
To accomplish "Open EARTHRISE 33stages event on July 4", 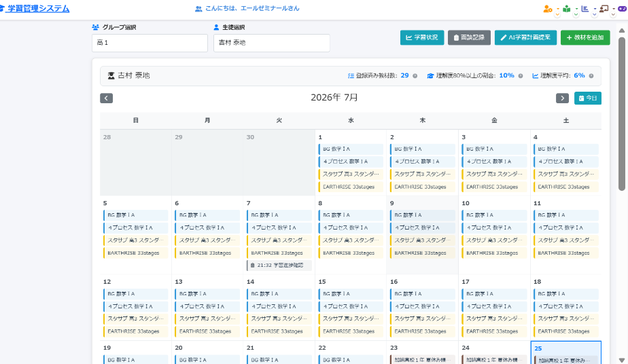I will click(566, 187).
